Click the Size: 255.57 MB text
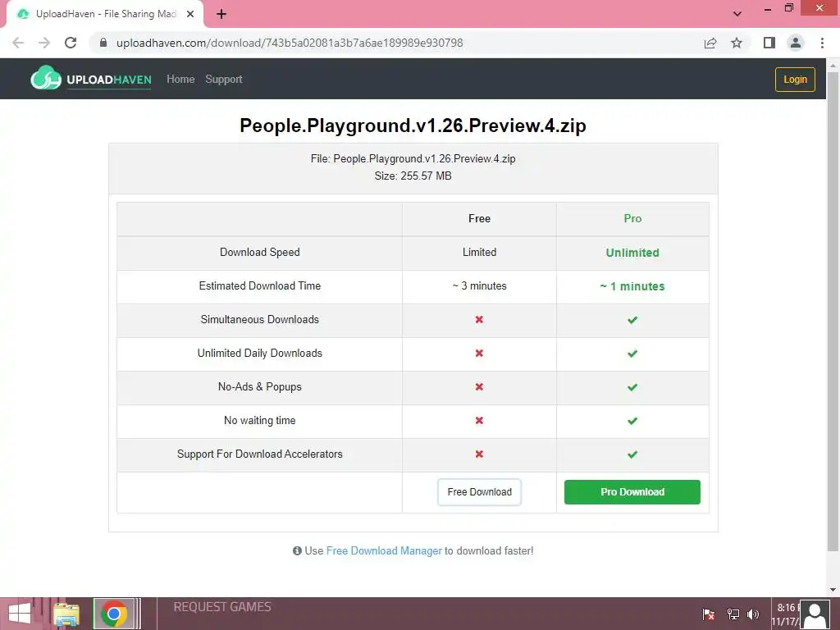The height and width of the screenshot is (630, 840). (413, 176)
